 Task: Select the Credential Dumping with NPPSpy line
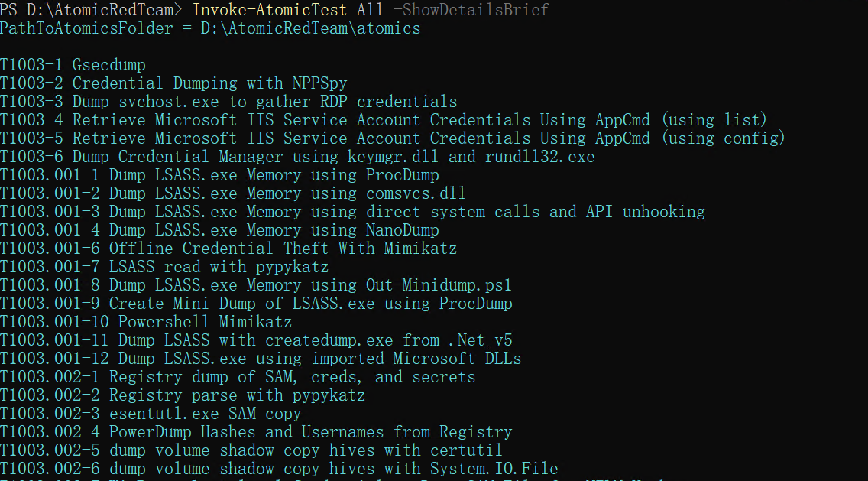pos(173,83)
